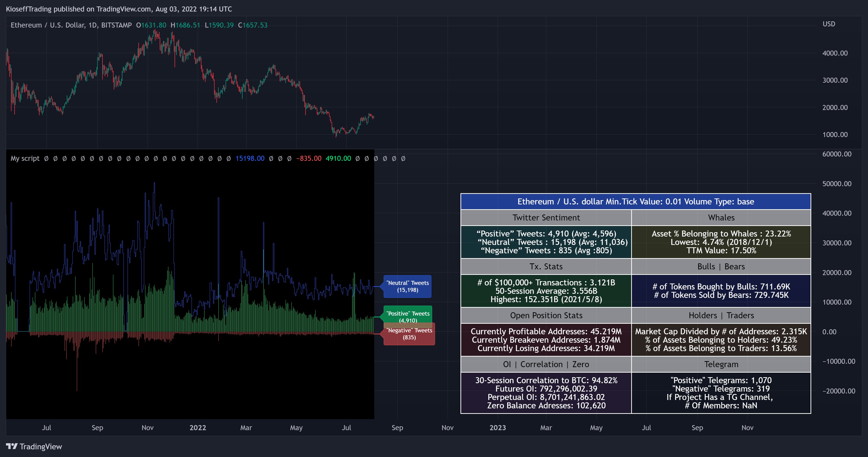The height and width of the screenshot is (457, 868).
Task: Click the 'OI | Correlation | Zero' header
Action: pyautogui.click(x=546, y=364)
